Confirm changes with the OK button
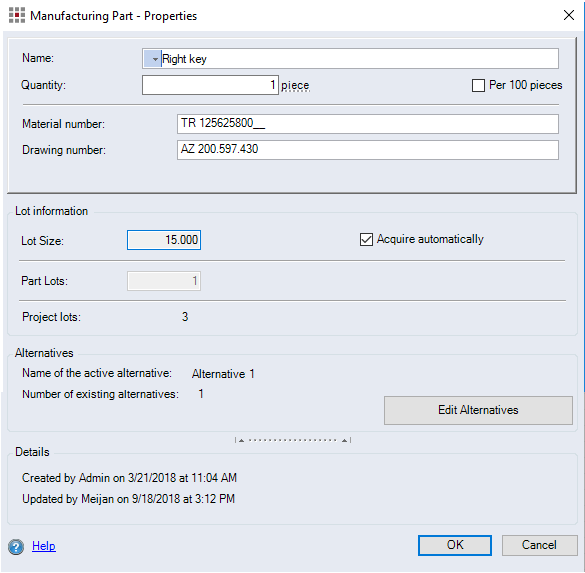This screenshot has height=573, width=585. [455, 545]
